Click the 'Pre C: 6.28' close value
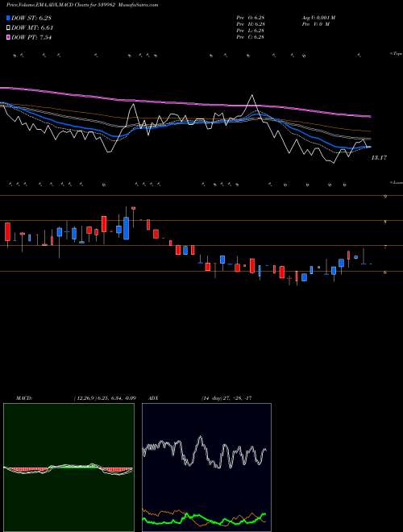 [x=251, y=37]
